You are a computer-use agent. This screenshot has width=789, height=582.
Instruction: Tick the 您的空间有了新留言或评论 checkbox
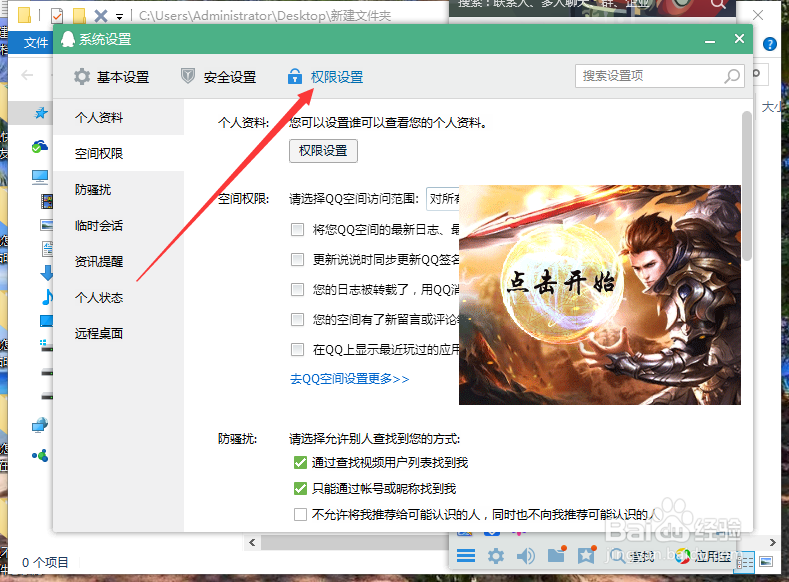pos(297,319)
